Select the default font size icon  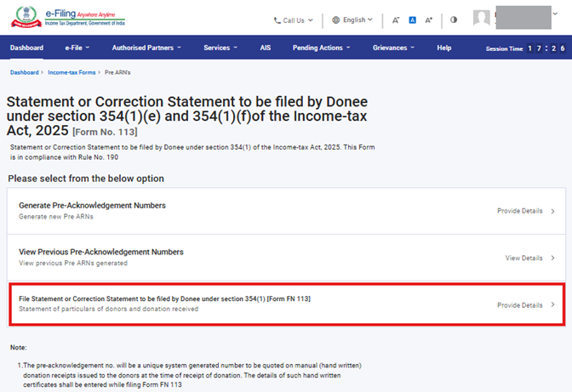pos(412,20)
